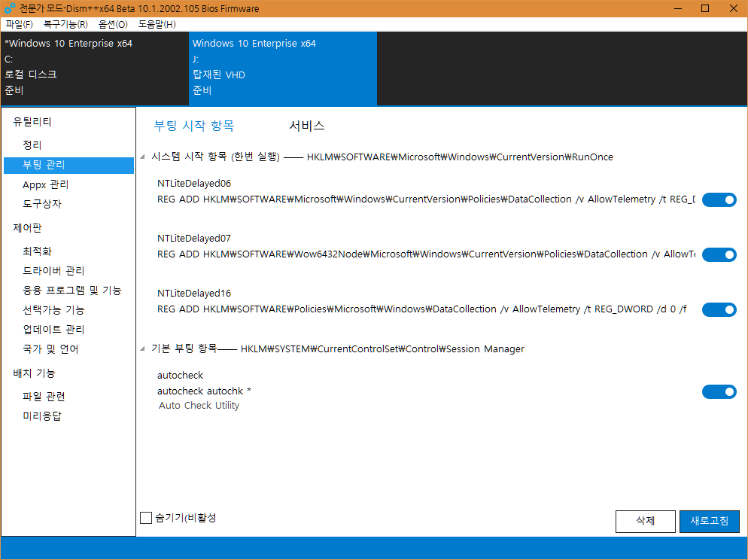This screenshot has height=560, width=748.
Task: Select the NTLiteDelayed07 entry name
Action: coord(194,239)
